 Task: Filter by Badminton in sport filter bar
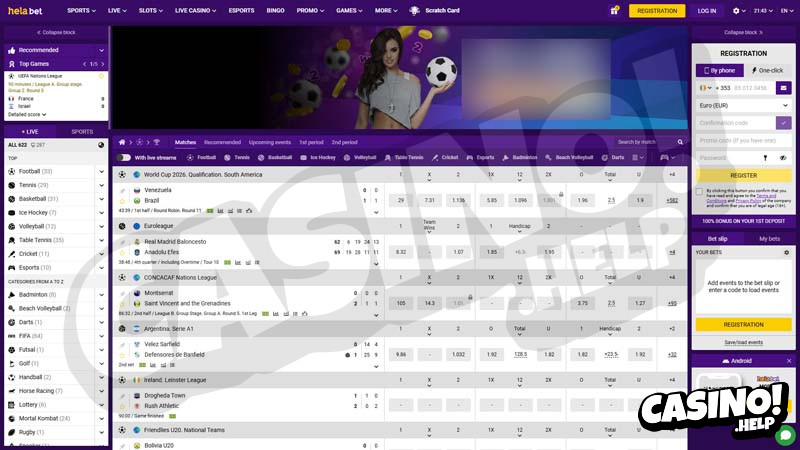tap(520, 158)
